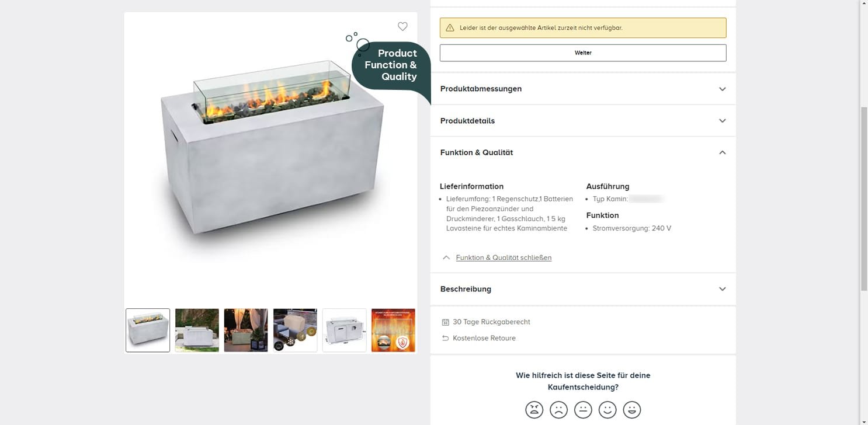Choose the neutral face rating icon
Screen dimensions: 868x425
click(583, 410)
